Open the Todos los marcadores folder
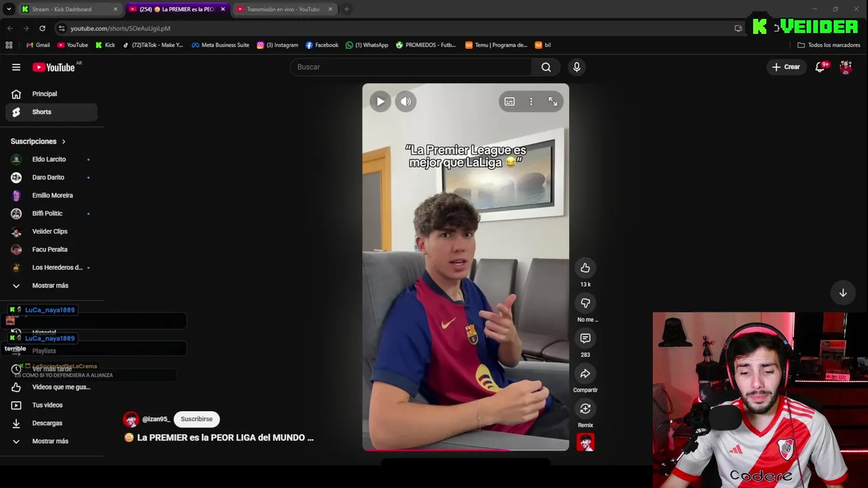Viewport: 868px width, 488px height. point(829,45)
